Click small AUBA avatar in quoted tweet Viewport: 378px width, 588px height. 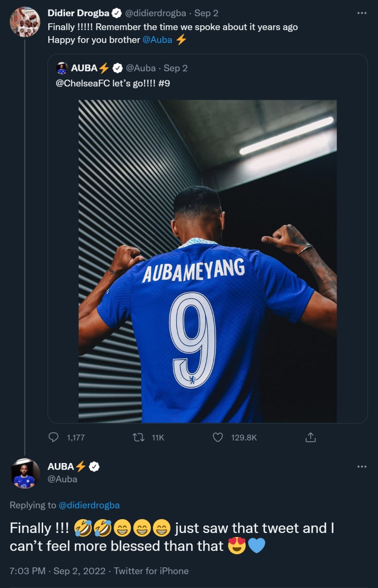click(62, 68)
